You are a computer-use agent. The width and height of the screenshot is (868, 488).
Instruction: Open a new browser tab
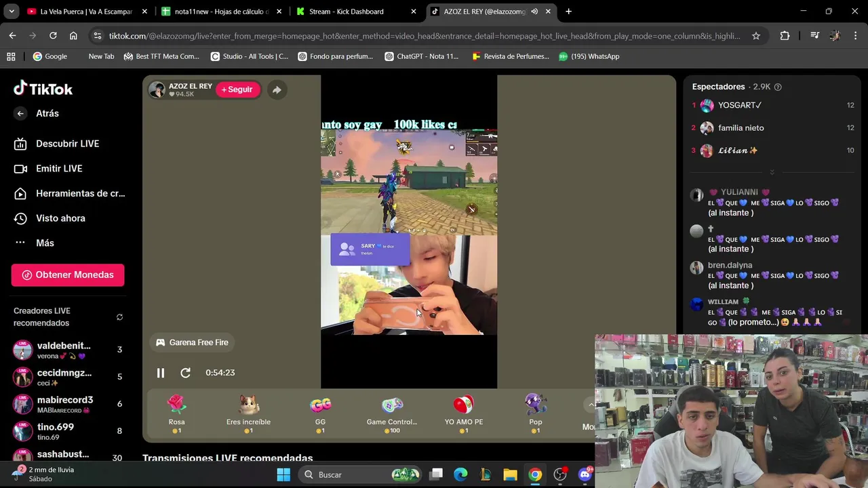pyautogui.click(x=568, y=12)
